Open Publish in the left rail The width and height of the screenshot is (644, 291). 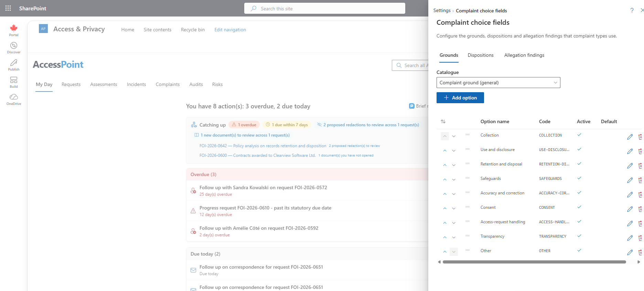(x=14, y=65)
